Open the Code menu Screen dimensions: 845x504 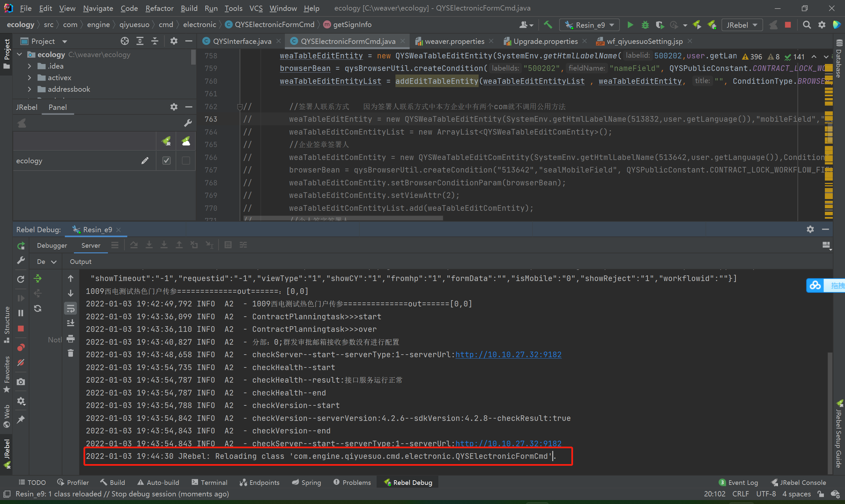click(129, 8)
